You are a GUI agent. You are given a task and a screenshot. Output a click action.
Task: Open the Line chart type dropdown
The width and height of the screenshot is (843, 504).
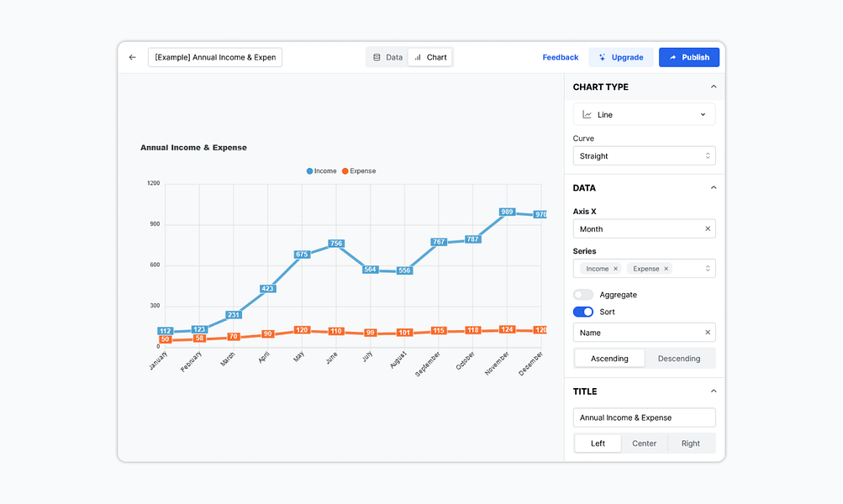[644, 114]
